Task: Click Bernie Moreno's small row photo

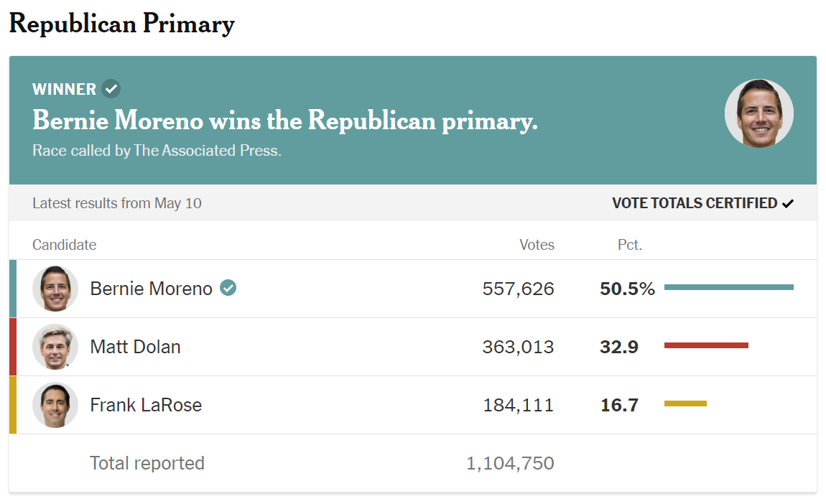Action: pyautogui.click(x=55, y=289)
